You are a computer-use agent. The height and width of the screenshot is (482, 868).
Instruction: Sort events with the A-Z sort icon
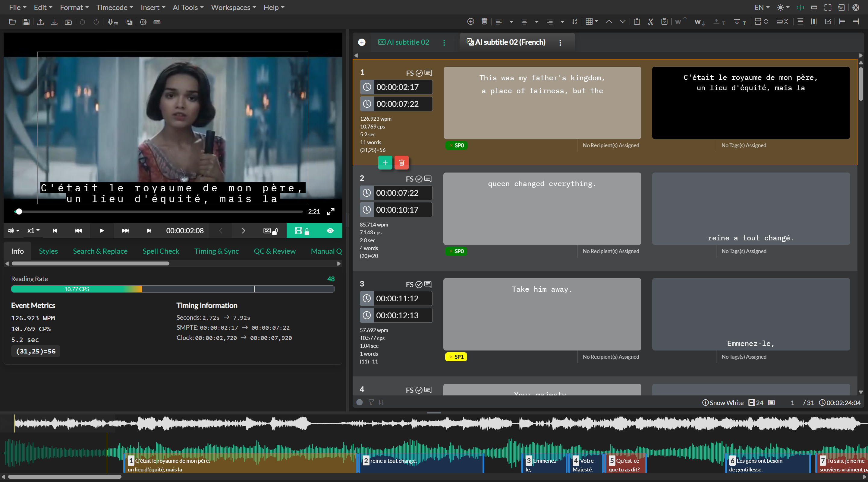point(575,22)
